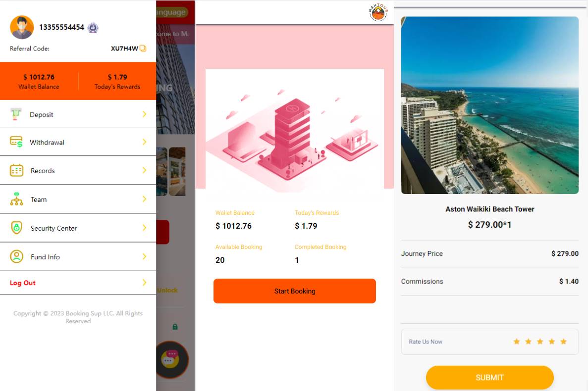588x391 pixels.
Task: Expand the Log Out chevron arrow
Action: click(x=144, y=283)
